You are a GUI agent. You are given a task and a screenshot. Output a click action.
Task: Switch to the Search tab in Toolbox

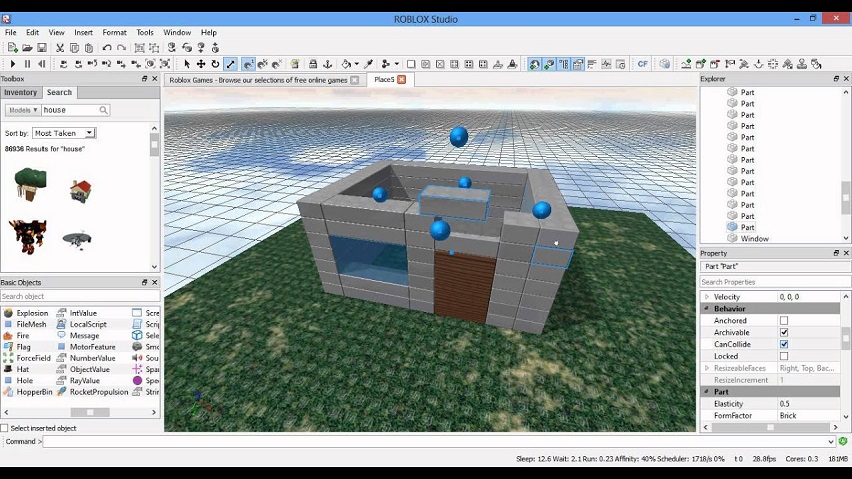point(59,92)
